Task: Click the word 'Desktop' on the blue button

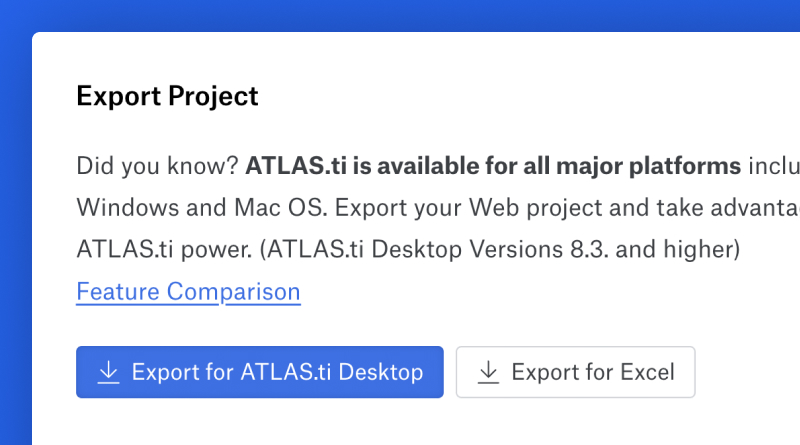Action: point(381,373)
